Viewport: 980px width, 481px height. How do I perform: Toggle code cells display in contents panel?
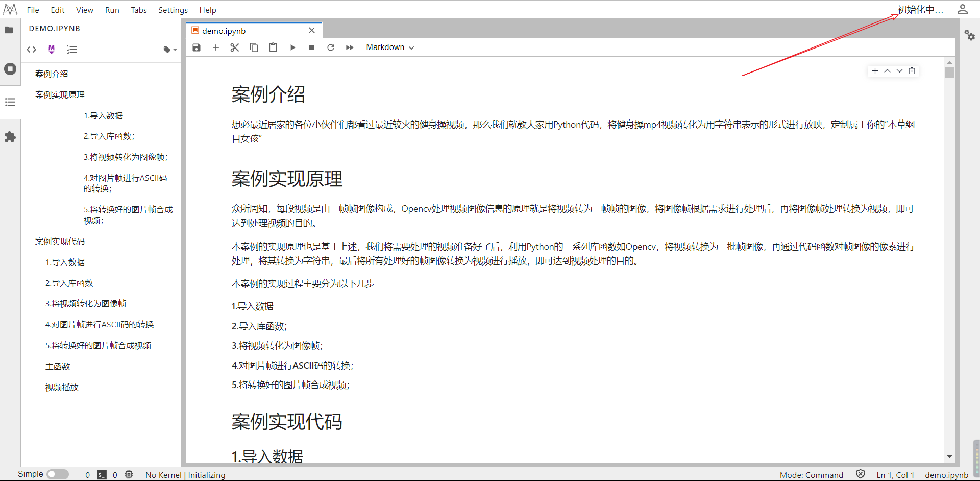click(32, 50)
